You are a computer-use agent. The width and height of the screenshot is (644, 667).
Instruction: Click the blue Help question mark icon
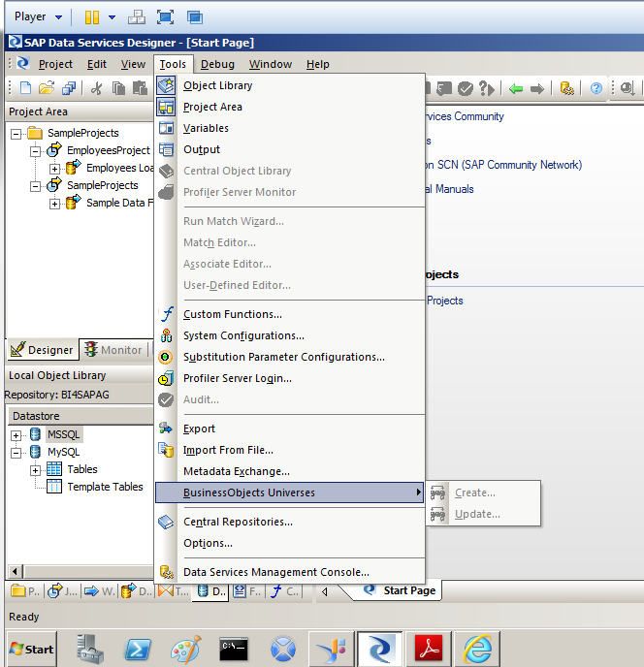tap(596, 88)
